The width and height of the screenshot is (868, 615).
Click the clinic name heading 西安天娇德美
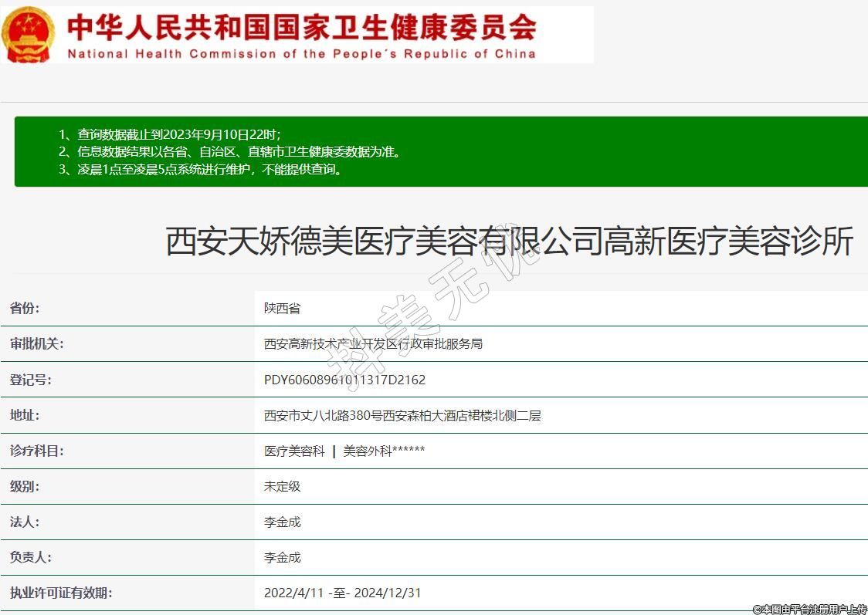click(509, 242)
